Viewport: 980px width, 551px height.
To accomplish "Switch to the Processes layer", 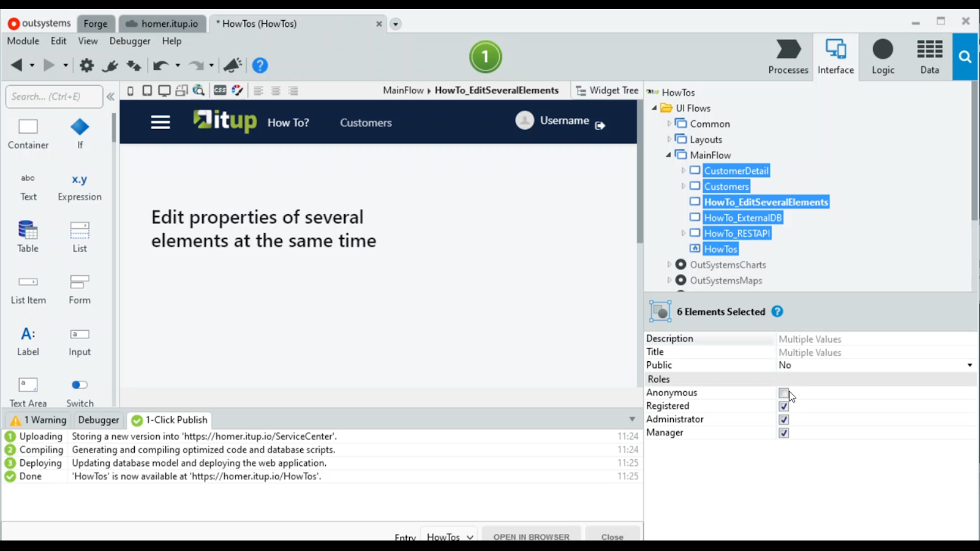I will coord(788,57).
